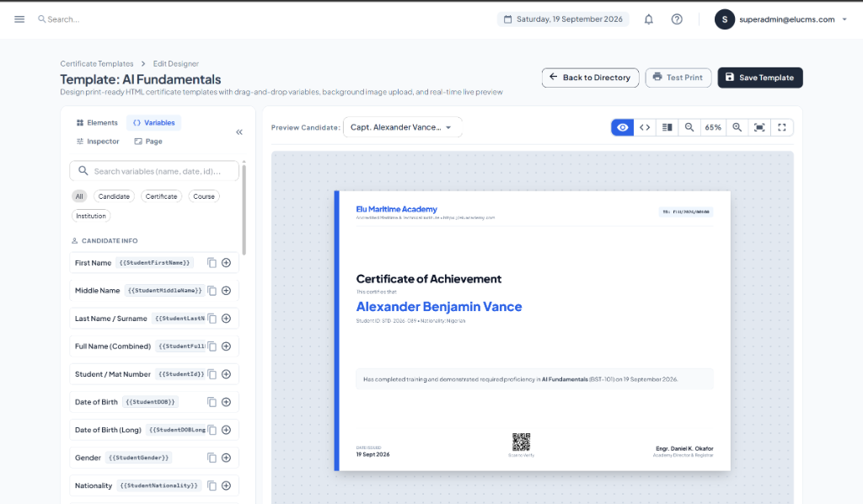This screenshot has width=863, height=504.
Task: Switch to split view layout
Action: [667, 127]
